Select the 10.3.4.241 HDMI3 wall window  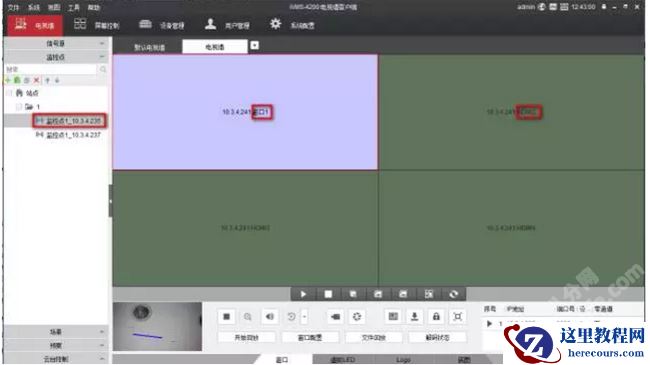[245, 228]
